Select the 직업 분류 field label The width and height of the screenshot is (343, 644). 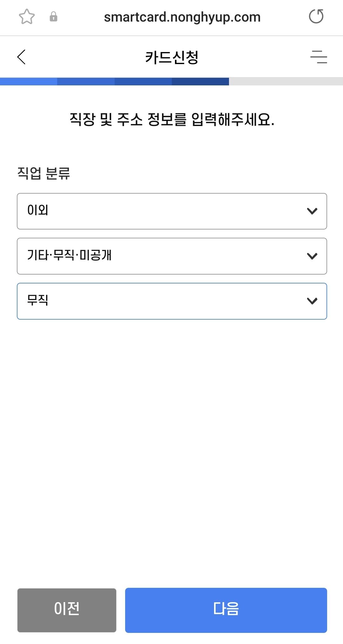pos(44,173)
